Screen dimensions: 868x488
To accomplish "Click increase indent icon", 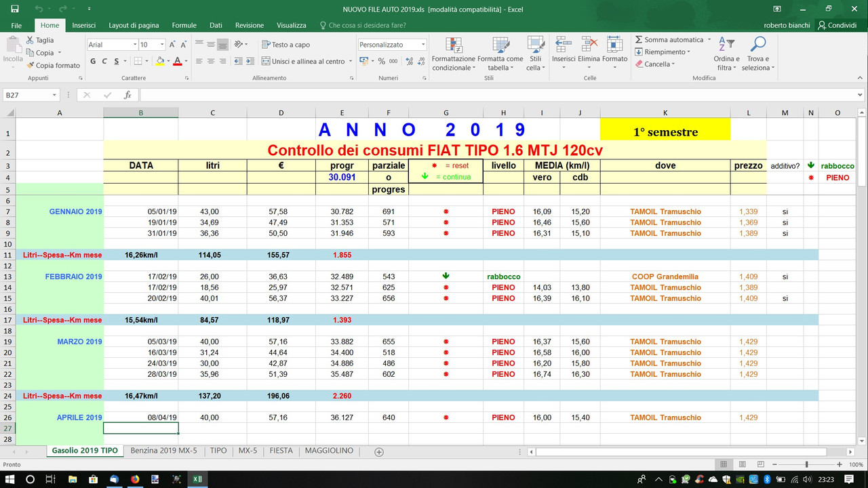I will coord(252,61).
